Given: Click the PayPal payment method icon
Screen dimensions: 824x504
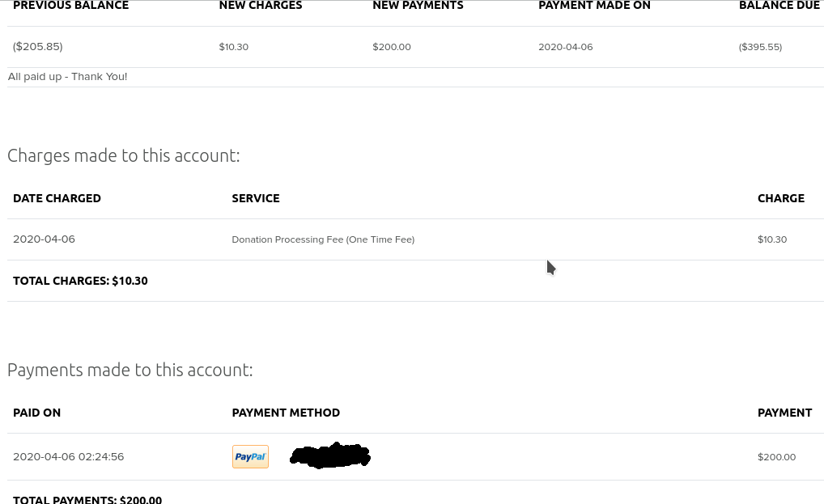Looking at the screenshot, I should tap(250, 456).
